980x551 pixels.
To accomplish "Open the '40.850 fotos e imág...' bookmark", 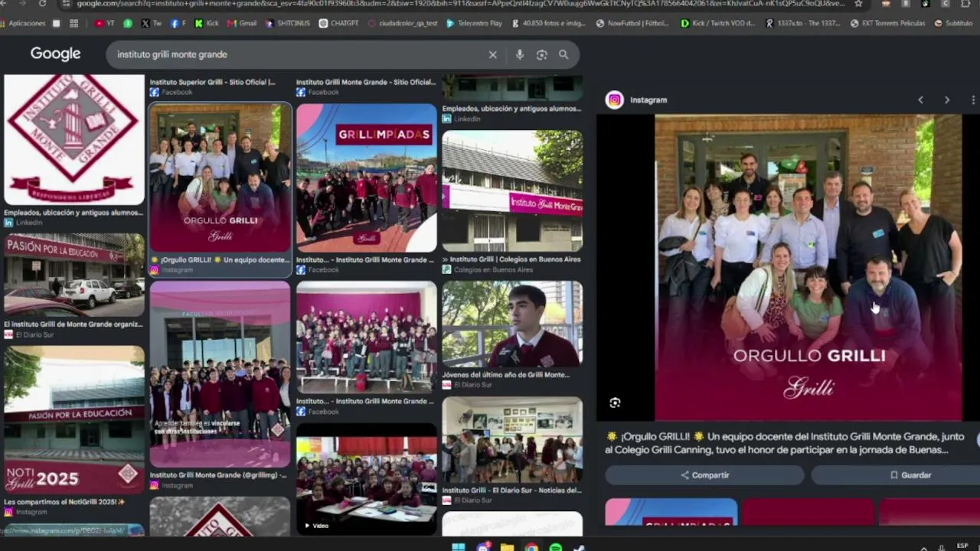I will (549, 23).
